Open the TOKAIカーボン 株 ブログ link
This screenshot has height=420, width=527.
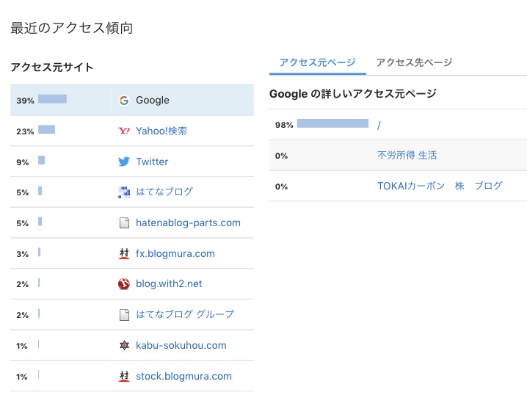[x=440, y=186]
